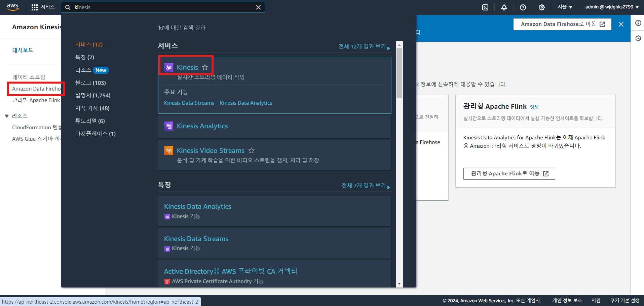Select the 지식 기사 (48) filter

[92, 108]
